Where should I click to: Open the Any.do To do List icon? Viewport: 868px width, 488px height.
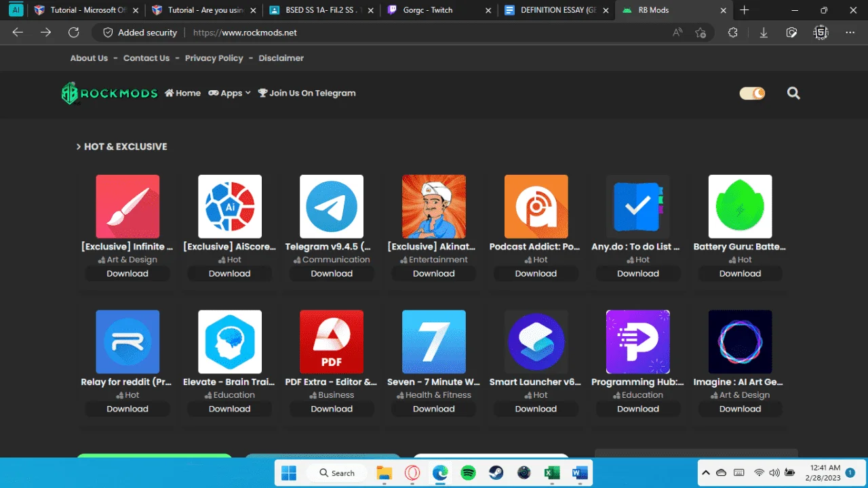pyautogui.click(x=638, y=207)
